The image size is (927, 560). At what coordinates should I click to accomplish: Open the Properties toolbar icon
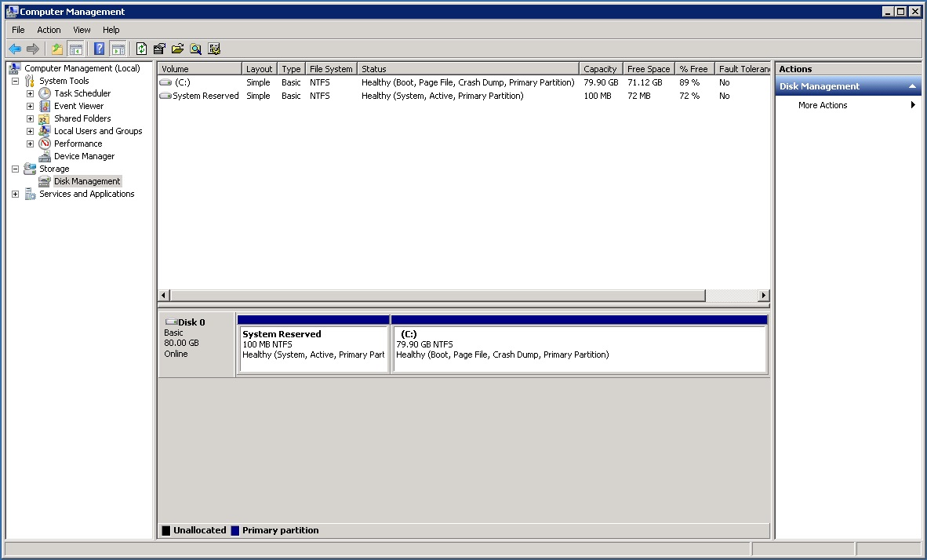(159, 49)
